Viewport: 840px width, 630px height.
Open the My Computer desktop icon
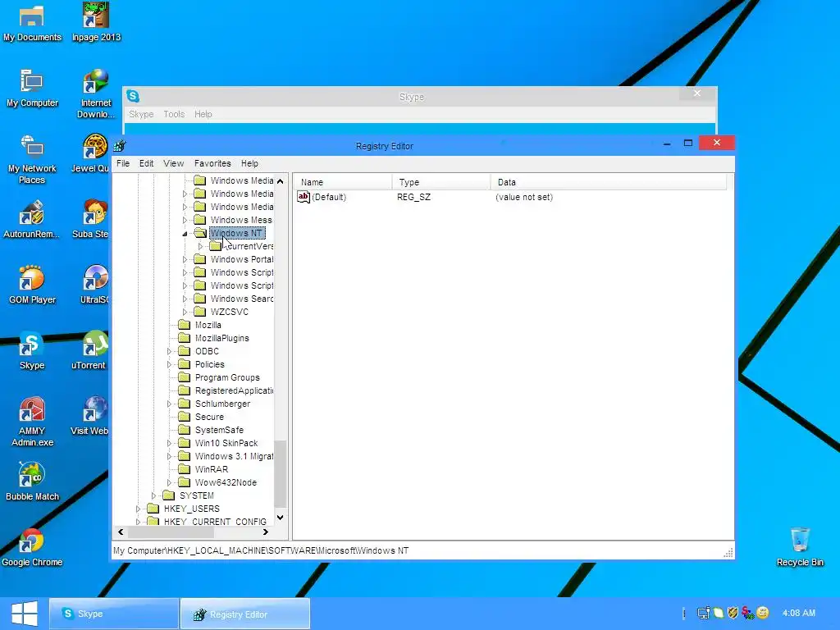coord(32,89)
